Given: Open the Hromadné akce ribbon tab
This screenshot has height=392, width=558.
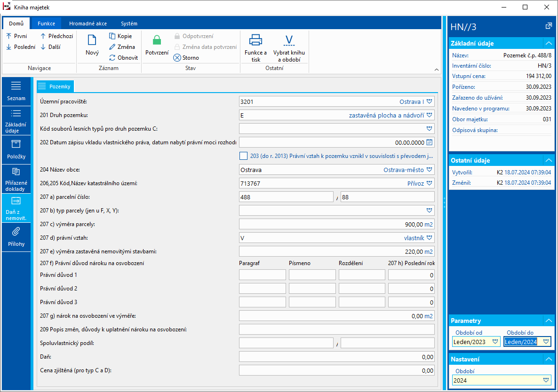Looking at the screenshot, I should (x=88, y=24).
